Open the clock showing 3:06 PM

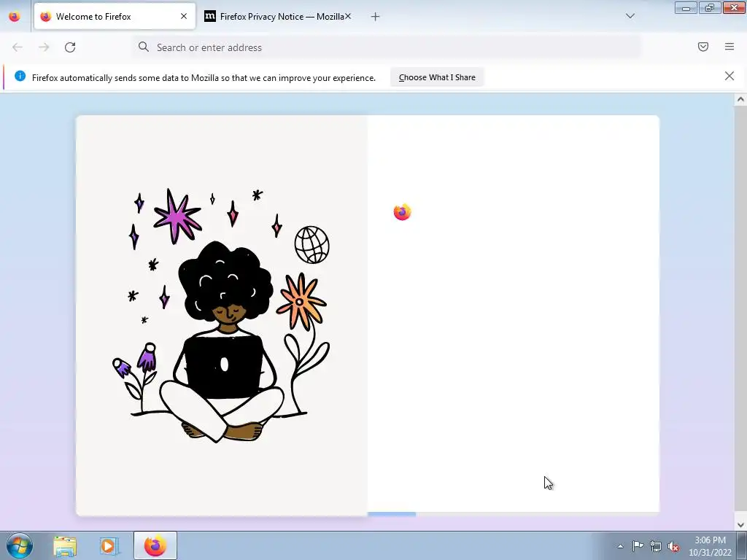pyautogui.click(x=710, y=545)
